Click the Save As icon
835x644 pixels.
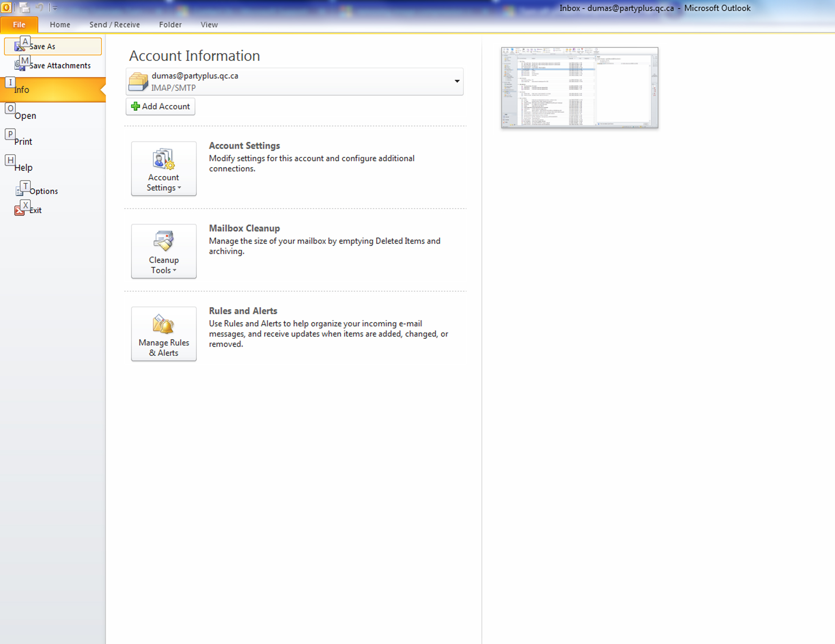coord(20,45)
